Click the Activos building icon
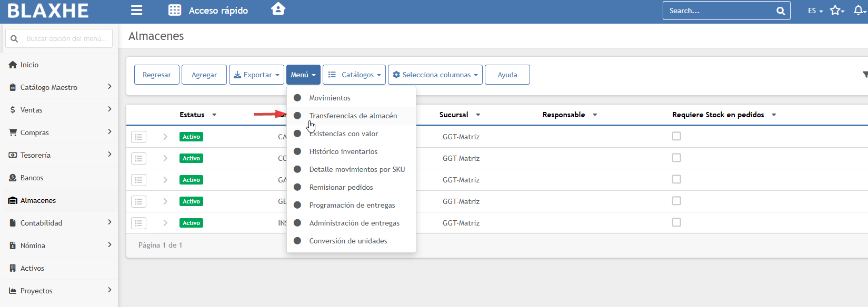The height and width of the screenshot is (307, 868). click(x=13, y=268)
